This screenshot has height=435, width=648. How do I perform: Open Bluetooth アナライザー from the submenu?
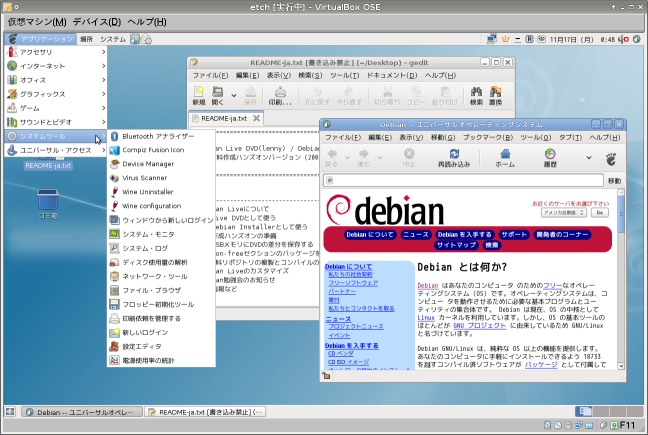coord(161,136)
